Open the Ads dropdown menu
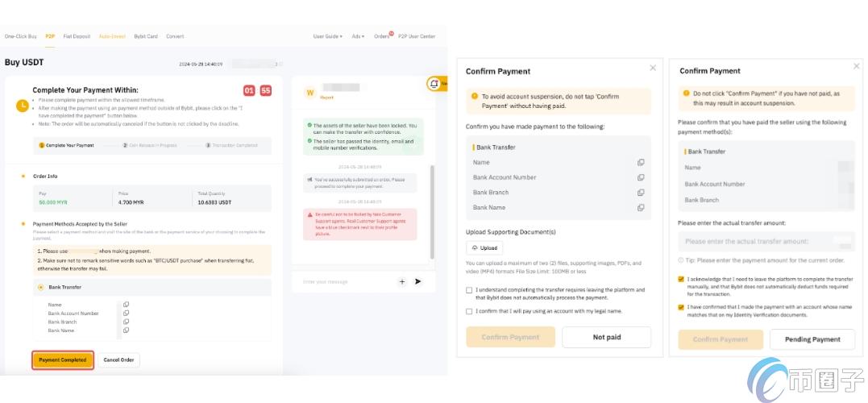 [x=358, y=36]
